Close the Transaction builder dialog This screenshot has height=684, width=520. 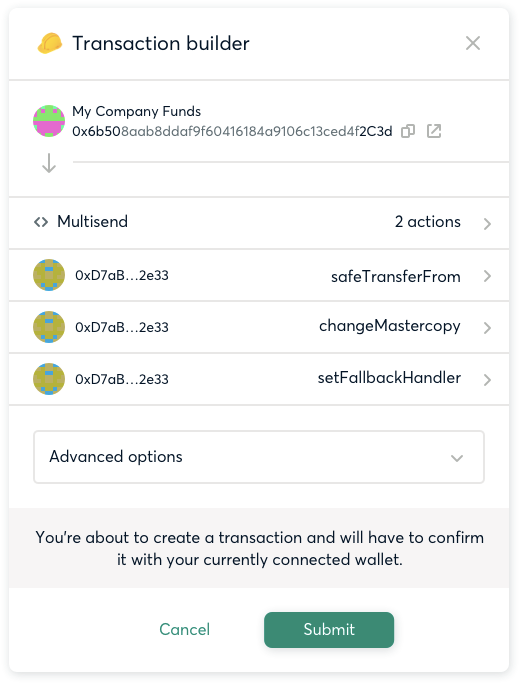point(473,43)
